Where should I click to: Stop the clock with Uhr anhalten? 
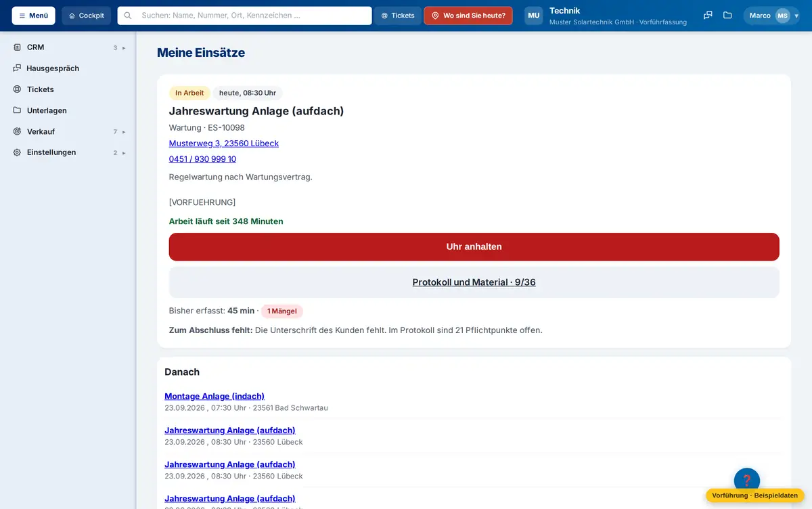(x=474, y=247)
